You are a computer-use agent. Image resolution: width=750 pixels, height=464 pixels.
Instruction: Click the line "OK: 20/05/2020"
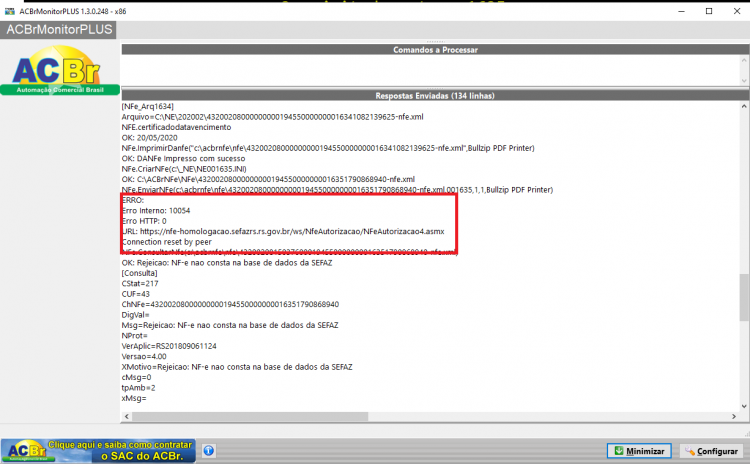149,138
